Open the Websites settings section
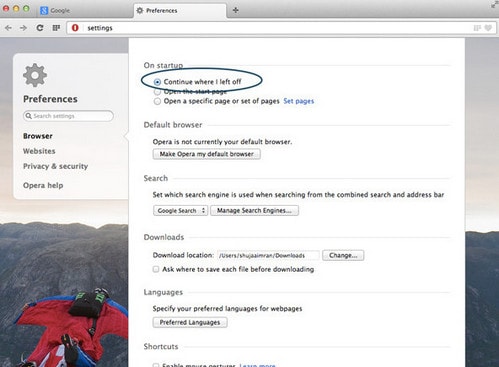This screenshot has width=499, height=367. pyautogui.click(x=39, y=151)
